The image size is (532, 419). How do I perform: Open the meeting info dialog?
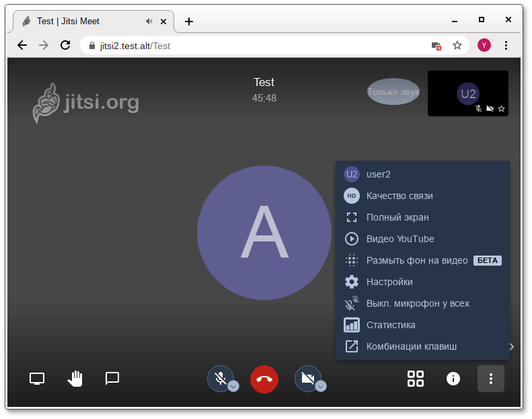click(453, 379)
